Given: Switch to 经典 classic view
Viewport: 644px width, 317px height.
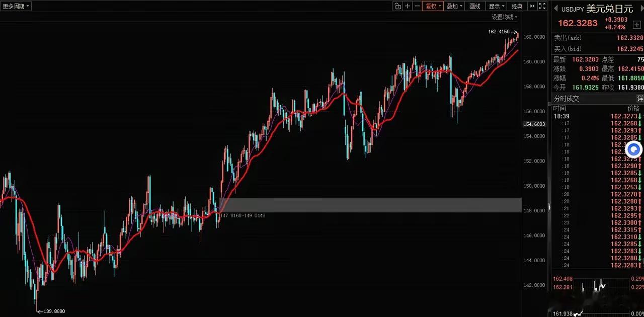Looking at the screenshot, I should (x=517, y=6).
